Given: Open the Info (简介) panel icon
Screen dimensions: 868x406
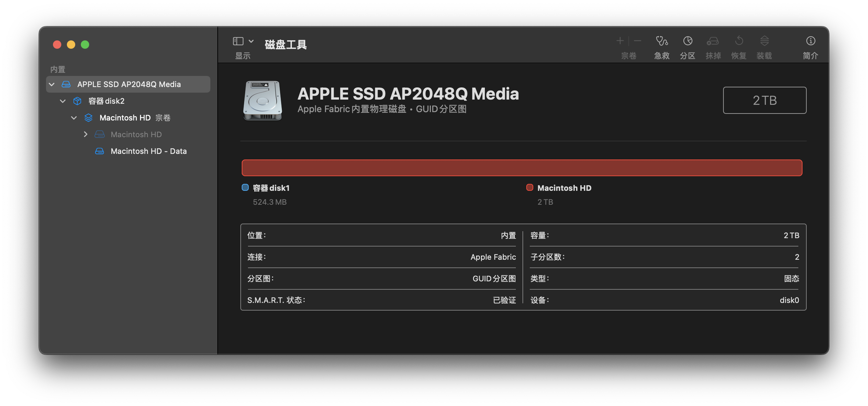Looking at the screenshot, I should [811, 41].
